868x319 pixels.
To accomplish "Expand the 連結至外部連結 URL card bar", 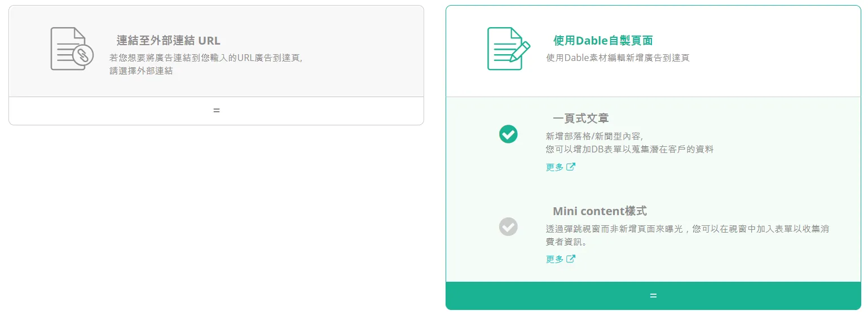I will [x=216, y=111].
